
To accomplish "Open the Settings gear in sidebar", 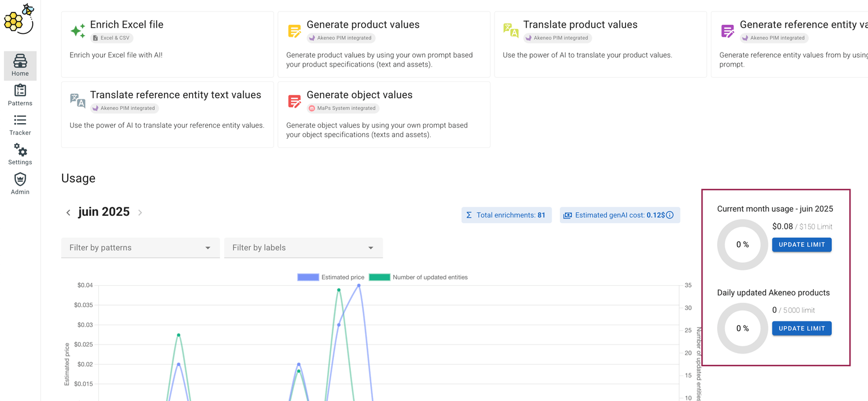I will [20, 154].
